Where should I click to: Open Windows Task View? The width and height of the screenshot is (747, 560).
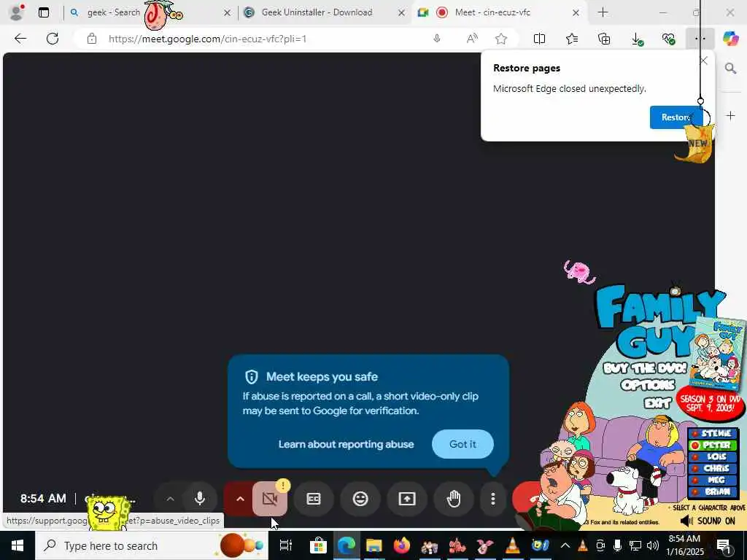pyautogui.click(x=285, y=545)
